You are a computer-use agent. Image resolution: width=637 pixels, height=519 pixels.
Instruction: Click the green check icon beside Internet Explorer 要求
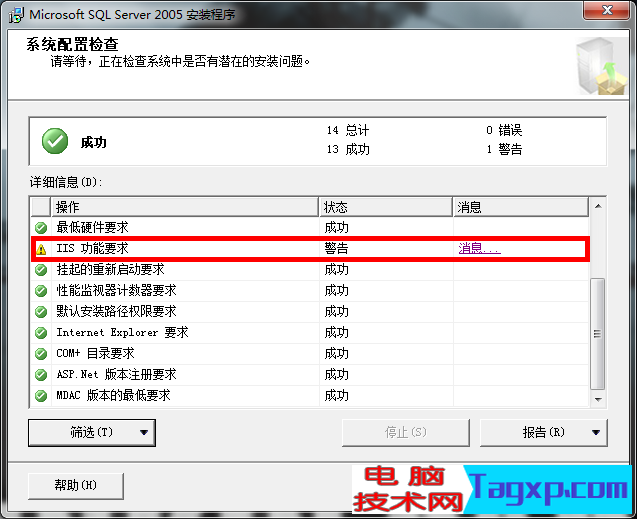point(41,333)
